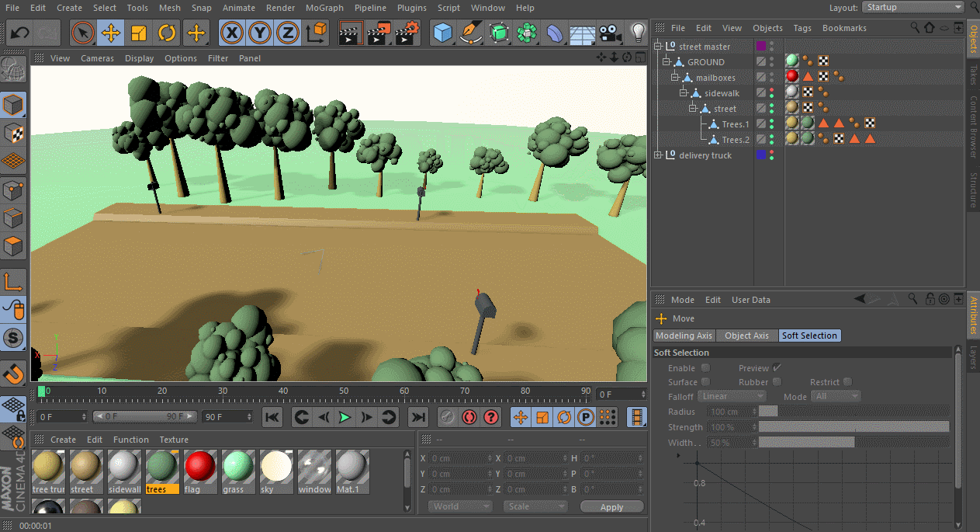Switch the coordinate system icon
Viewport: 980px width, 532px height.
coord(317,33)
